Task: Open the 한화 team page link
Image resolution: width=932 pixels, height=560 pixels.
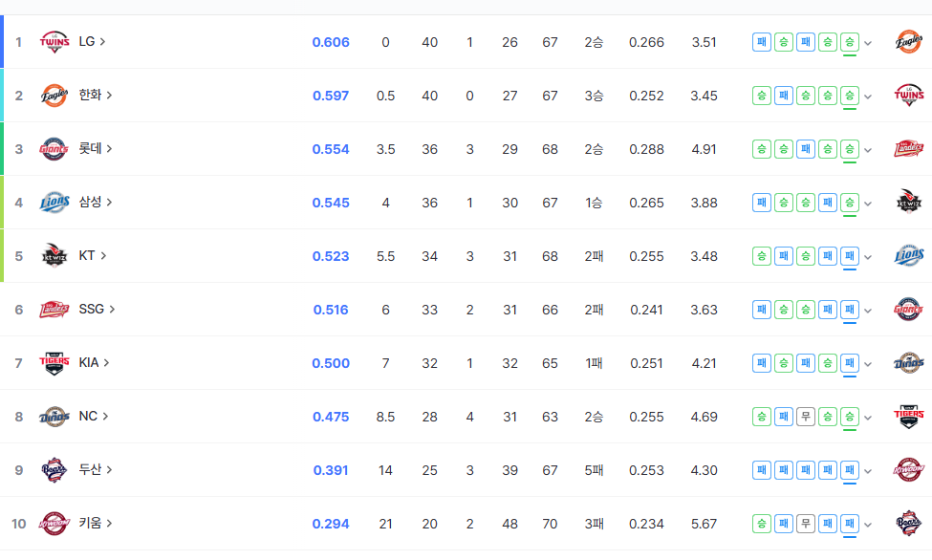Action: (x=95, y=96)
